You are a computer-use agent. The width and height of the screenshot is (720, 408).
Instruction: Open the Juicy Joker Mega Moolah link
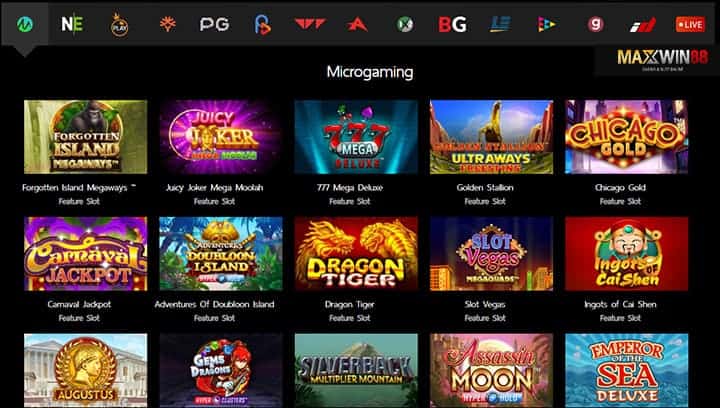point(214,188)
